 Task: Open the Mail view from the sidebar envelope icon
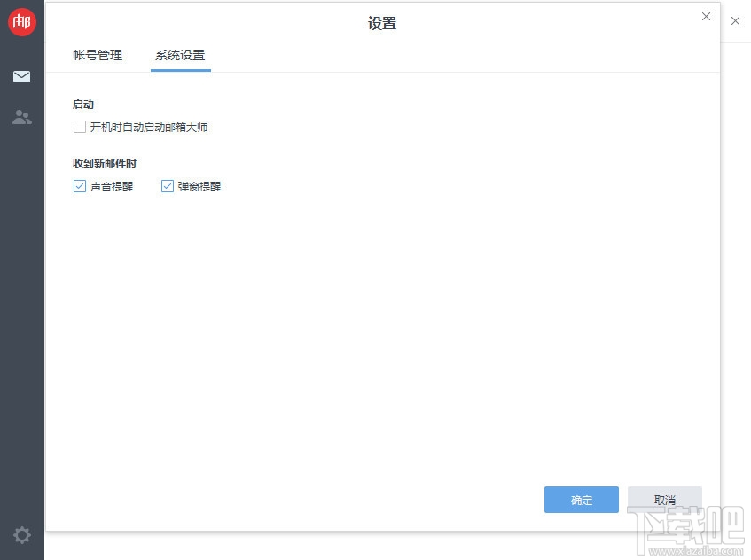[x=21, y=76]
